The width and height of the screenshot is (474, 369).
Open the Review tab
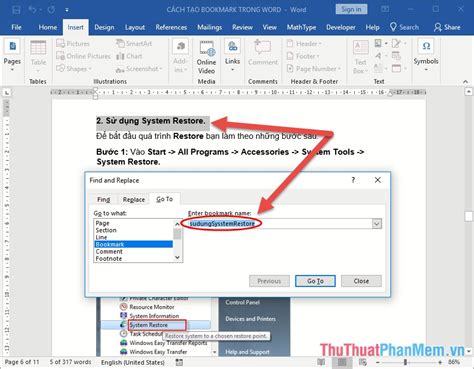click(x=242, y=27)
